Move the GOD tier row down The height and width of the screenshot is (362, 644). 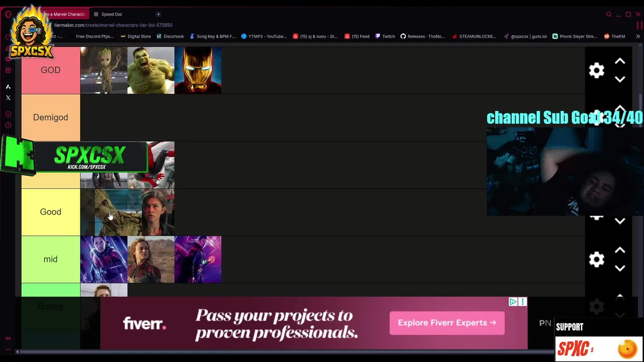620,79
